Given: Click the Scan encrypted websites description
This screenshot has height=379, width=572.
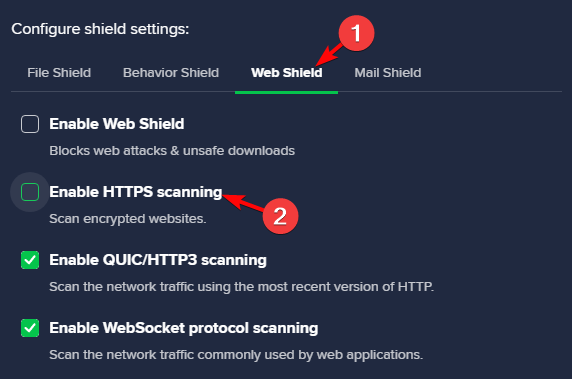Looking at the screenshot, I should tap(128, 219).
